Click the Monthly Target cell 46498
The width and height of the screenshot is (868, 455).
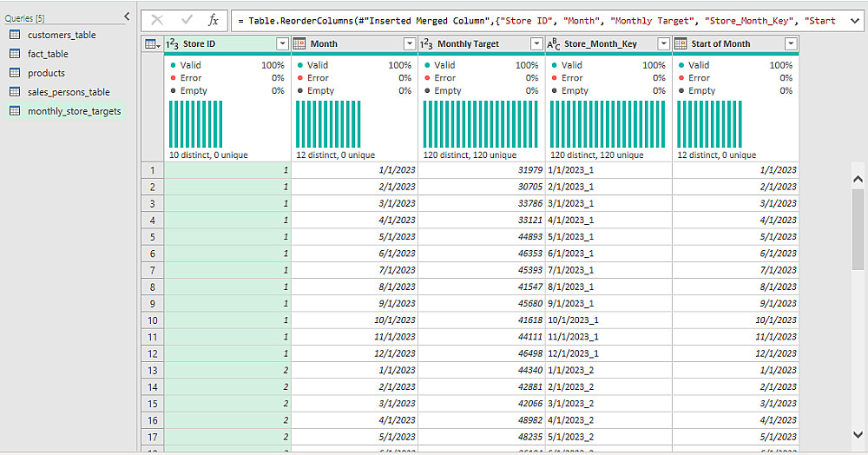482,353
